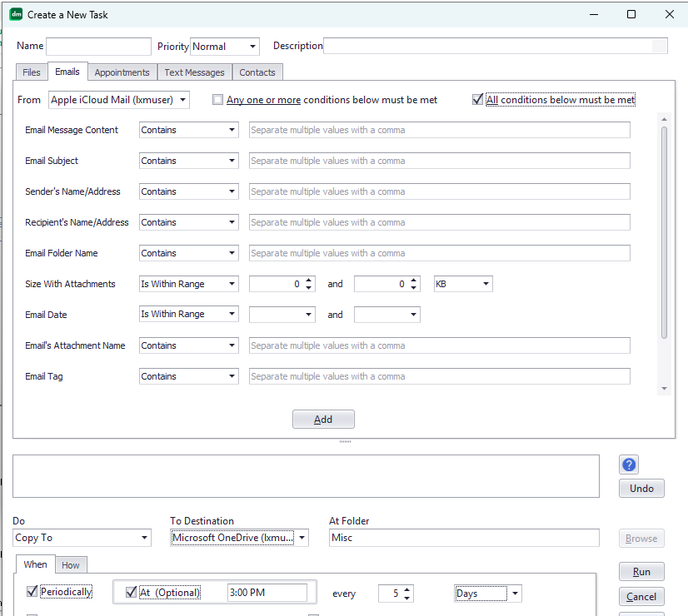This screenshot has height=616, width=688.
Task: Click the Add button
Action: point(323,420)
